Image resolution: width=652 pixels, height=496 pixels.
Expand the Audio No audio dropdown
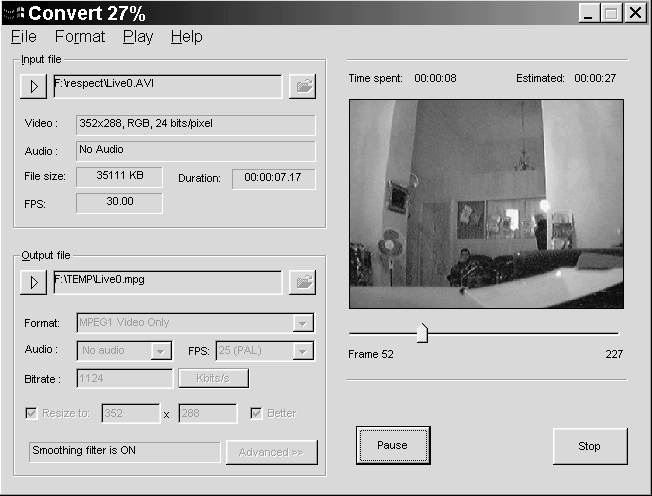coord(161,351)
